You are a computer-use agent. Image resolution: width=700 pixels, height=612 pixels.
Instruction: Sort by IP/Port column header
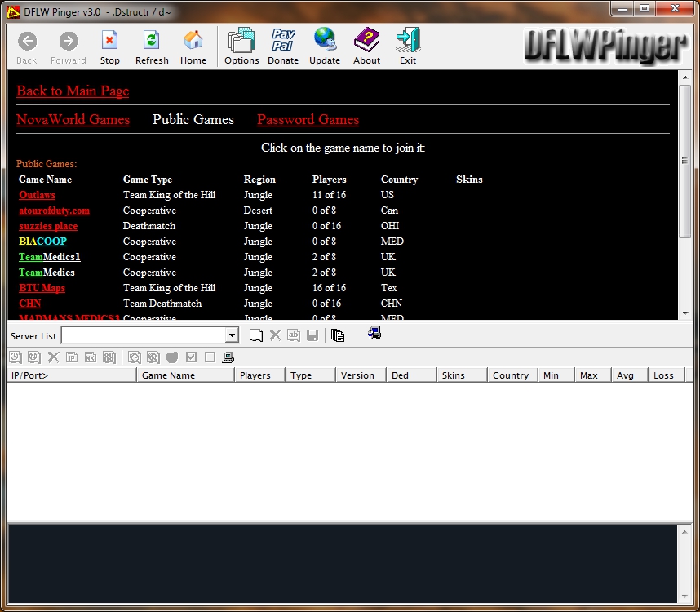pos(71,375)
